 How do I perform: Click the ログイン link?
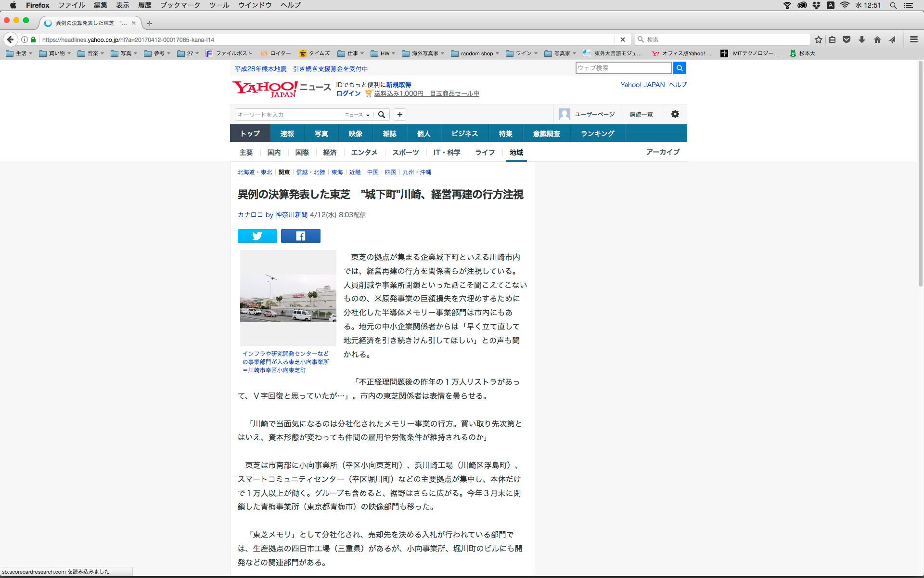tap(348, 93)
